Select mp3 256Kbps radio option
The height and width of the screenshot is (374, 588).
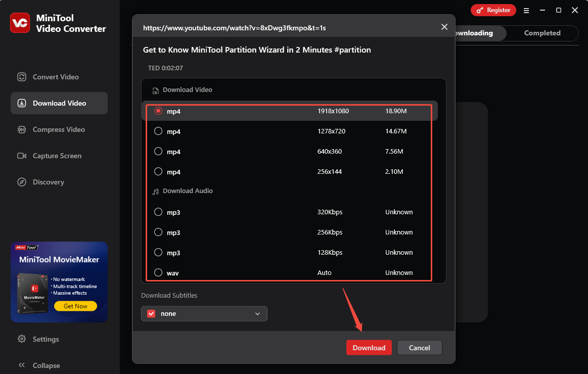[x=158, y=232]
